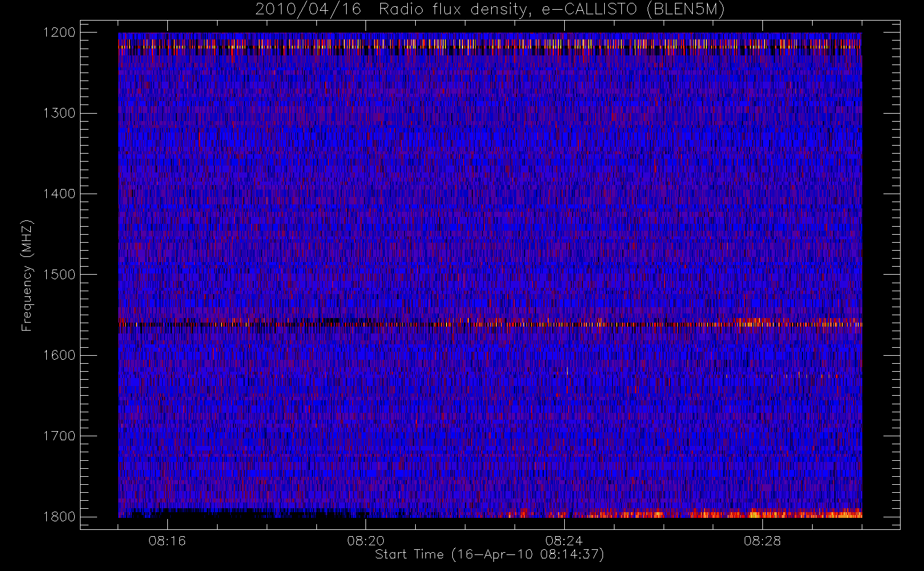The height and width of the screenshot is (571, 924).
Task: Click the 08:28 time tick label
Action: click(x=762, y=541)
